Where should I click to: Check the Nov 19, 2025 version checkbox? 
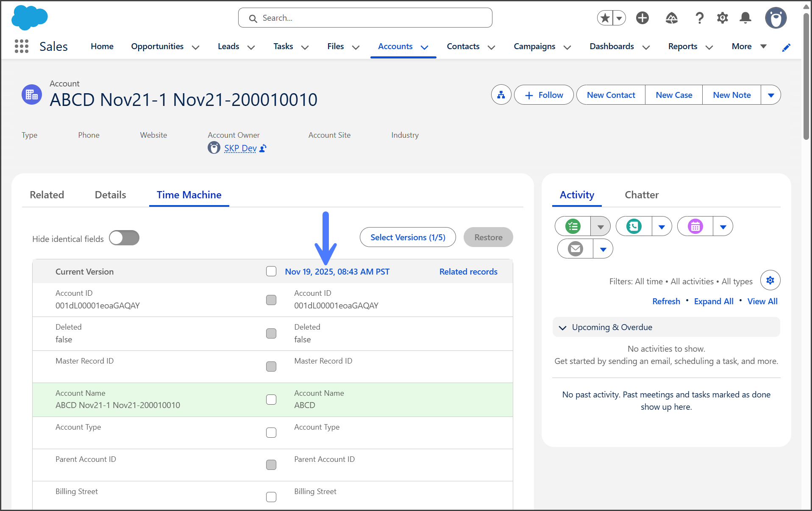[271, 272]
